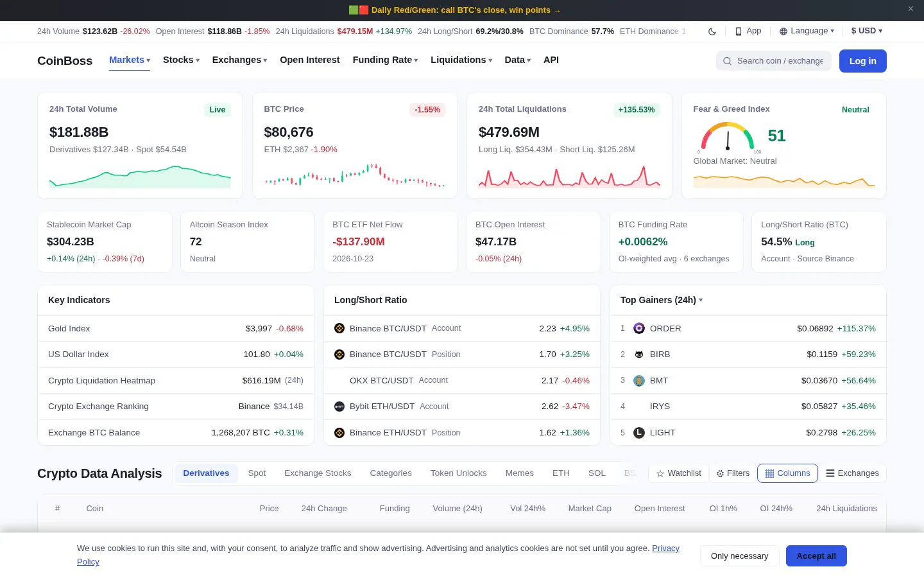Open Crypto Liquidation Heatmap row
The width and height of the screenshot is (924, 578).
[176, 381]
